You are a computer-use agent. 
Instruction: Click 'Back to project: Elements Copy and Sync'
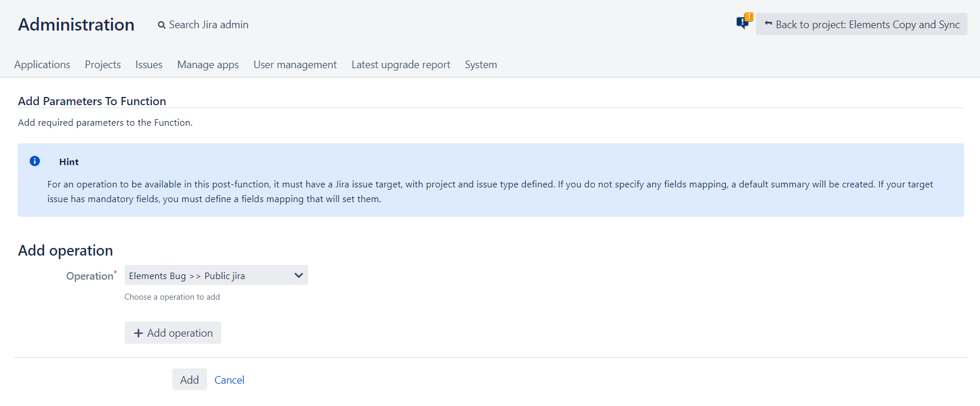click(867, 25)
